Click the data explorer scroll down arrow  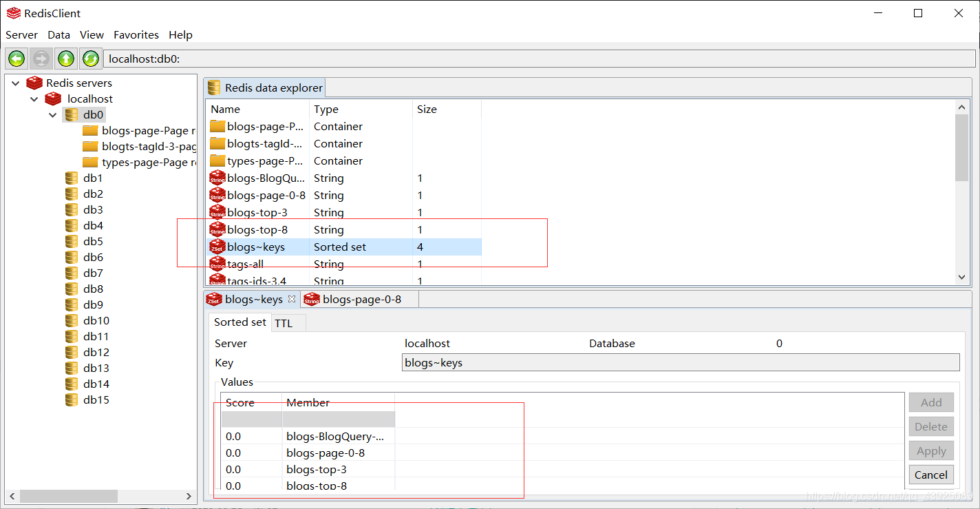coord(962,277)
